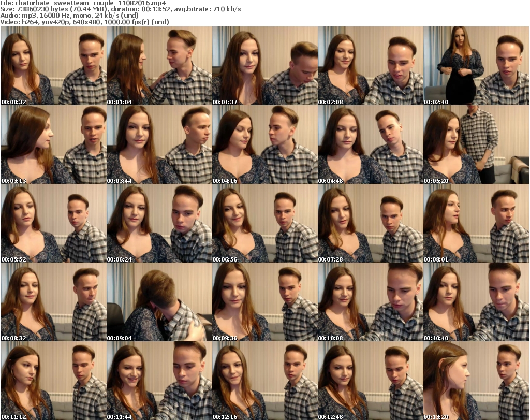Open the frame at timestamp 00:04:16
The height and width of the screenshot is (420, 530).
tap(265, 144)
